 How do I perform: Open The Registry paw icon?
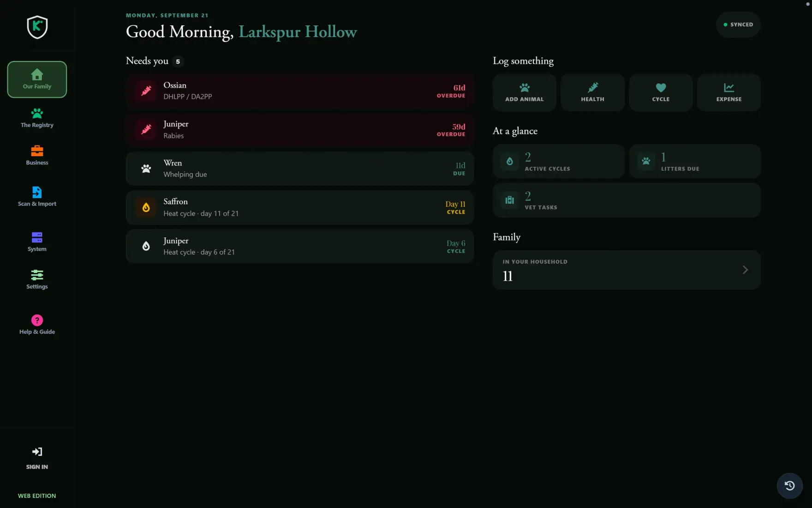pos(37,113)
